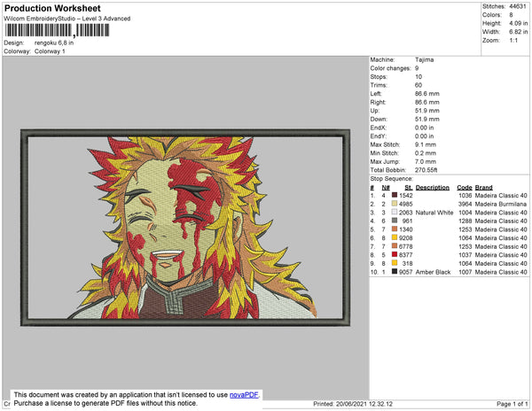Viewport: 532px width, 411px height.
Task: Click the "Printed: 20/06/2021 12.32.12" footer text
Action: tap(353, 404)
